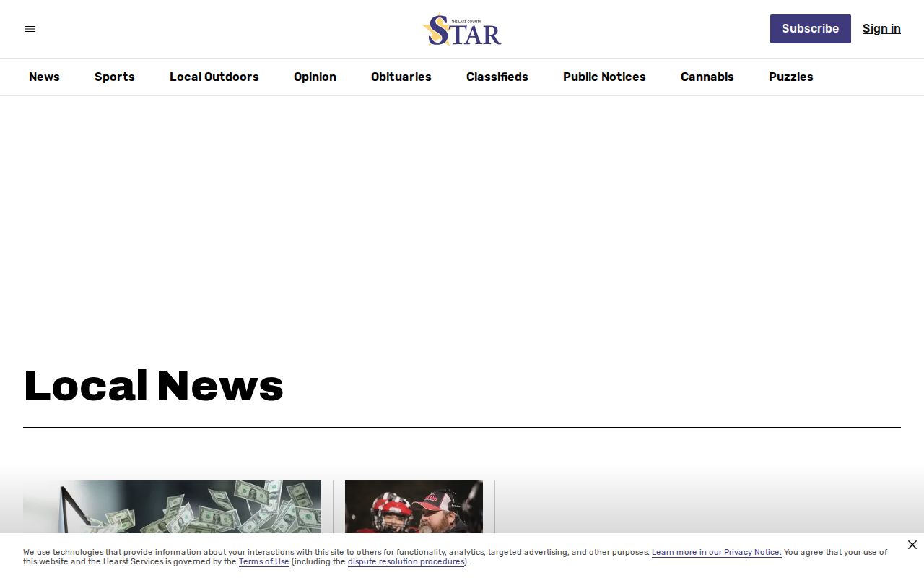Screen dimensions: 924x578
Task: Open the Terms of Use link
Action: pos(264,562)
